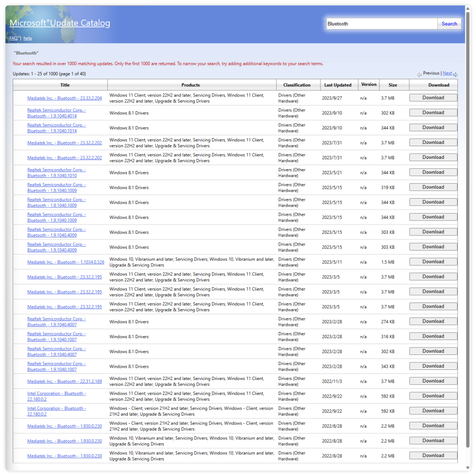Open Realtek Bluetooth 1.9.1040.4014 update link

[56, 113]
